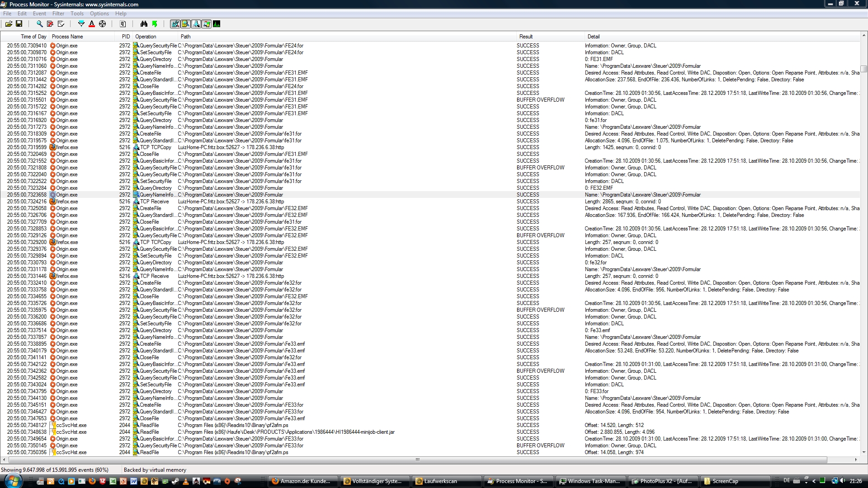
Task: Select the firefox.exe TCP Receive row at 20:55:00,7324216
Action: click(430, 202)
